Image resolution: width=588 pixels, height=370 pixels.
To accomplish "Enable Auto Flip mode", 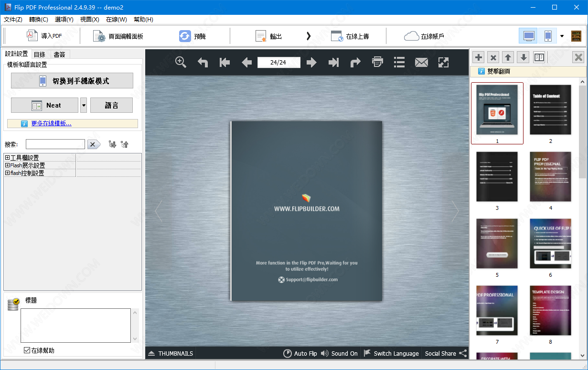I will [300, 353].
